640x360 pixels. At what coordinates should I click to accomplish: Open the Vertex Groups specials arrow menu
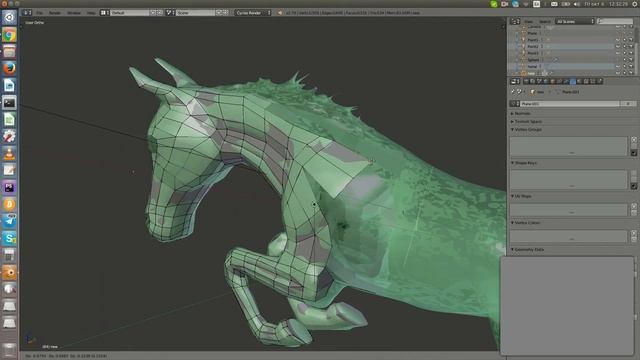(x=634, y=153)
